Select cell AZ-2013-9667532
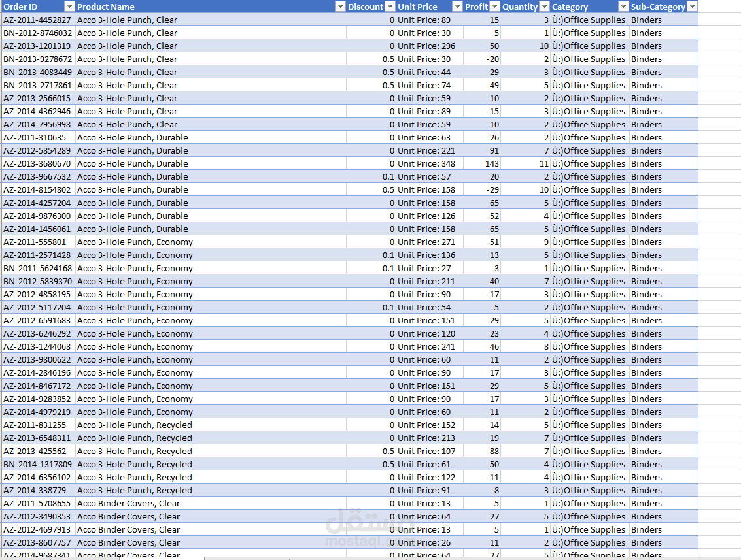The height and width of the screenshot is (560, 741). pos(39,176)
